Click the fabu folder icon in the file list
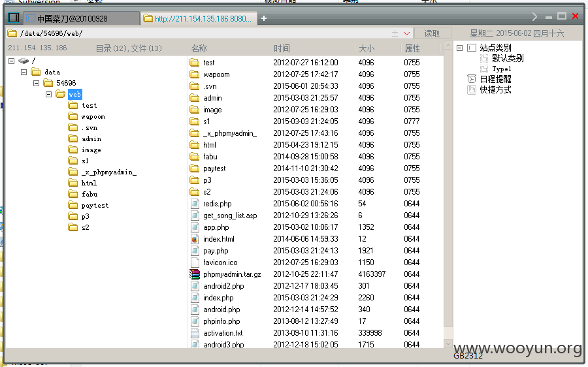The width and height of the screenshot is (588, 367). [195, 157]
